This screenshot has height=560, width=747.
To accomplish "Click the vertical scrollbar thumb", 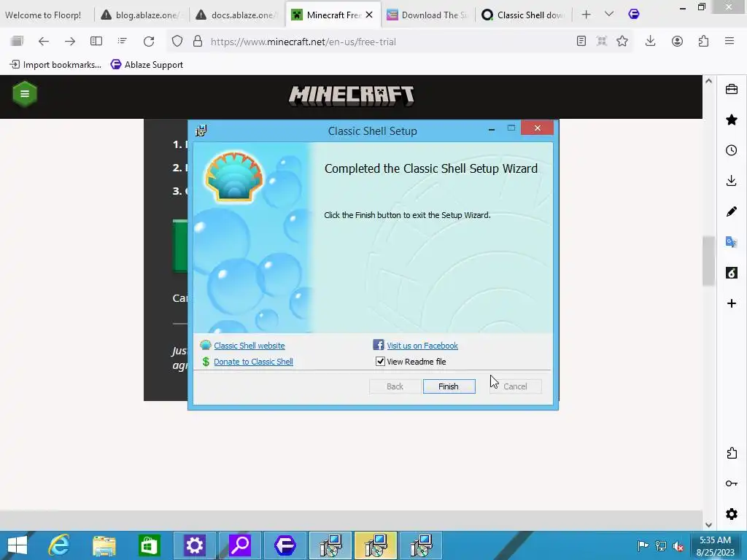I will [709, 261].
